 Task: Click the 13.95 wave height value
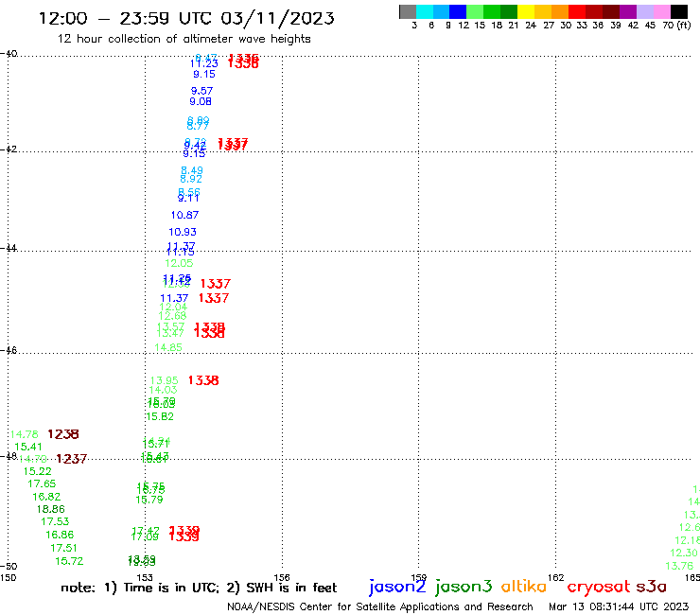coord(164,380)
